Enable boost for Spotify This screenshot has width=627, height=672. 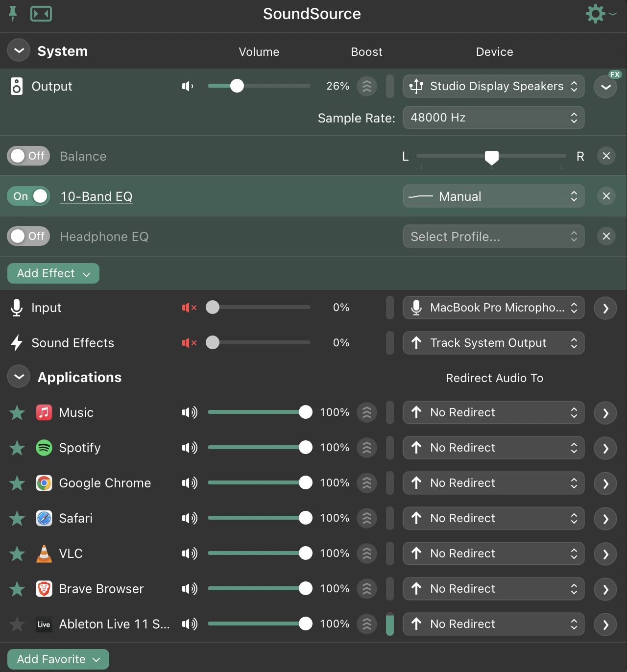367,448
